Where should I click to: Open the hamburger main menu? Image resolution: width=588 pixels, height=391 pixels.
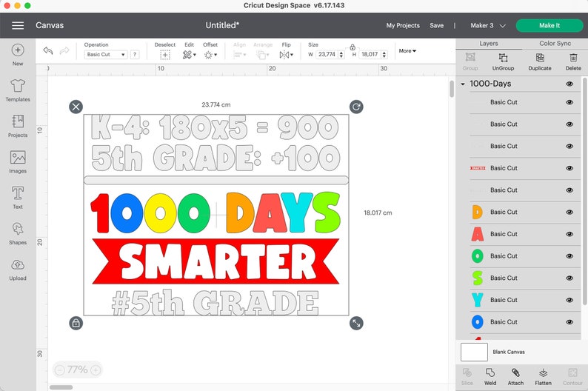click(18, 25)
